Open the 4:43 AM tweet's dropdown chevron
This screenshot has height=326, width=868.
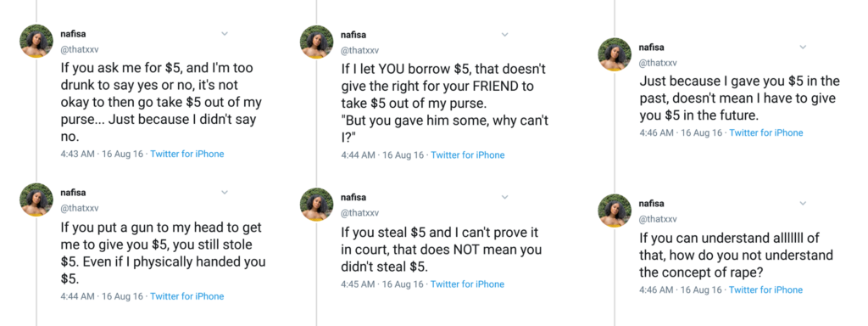(x=224, y=34)
